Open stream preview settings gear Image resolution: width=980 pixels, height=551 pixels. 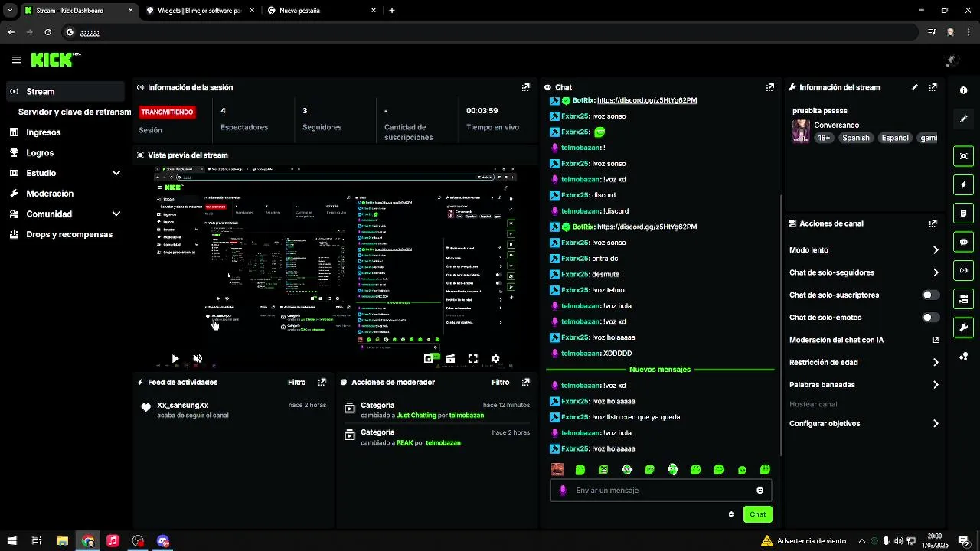(495, 358)
